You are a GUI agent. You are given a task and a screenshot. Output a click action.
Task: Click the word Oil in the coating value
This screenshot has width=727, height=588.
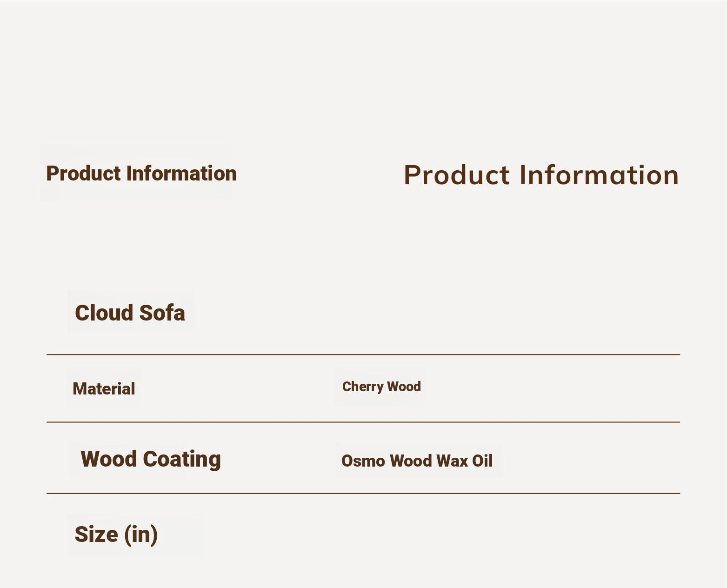pos(482,461)
